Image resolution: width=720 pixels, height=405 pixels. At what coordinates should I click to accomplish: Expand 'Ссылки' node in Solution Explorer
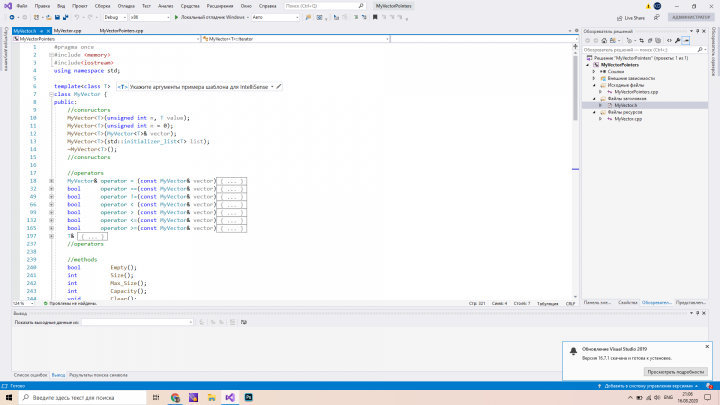[x=594, y=72]
